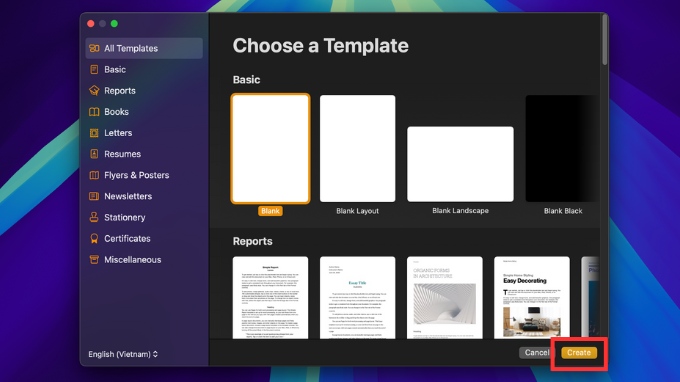This screenshot has height=382, width=680.
Task: Click the orange Blank label
Action: coord(270,211)
